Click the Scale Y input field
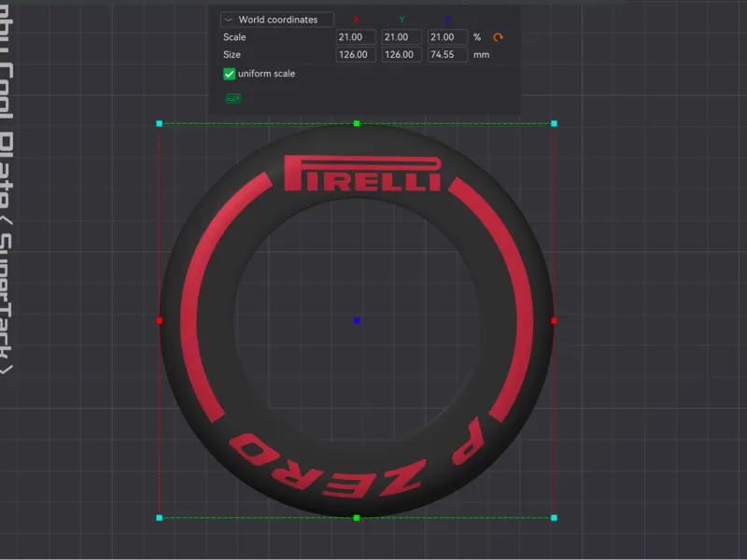Image resolution: width=747 pixels, height=560 pixels. tap(402, 37)
